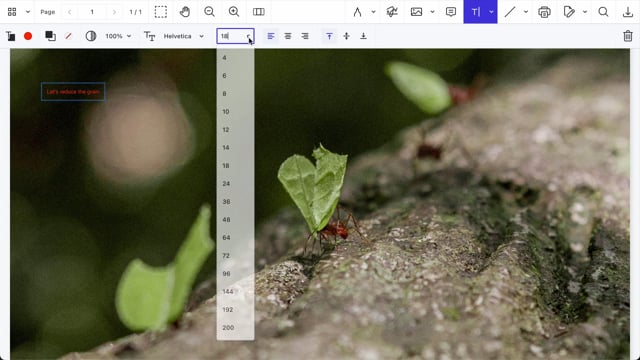Choose font size 12
Image resolution: width=640 pixels, height=360 pixels.
tap(235, 130)
